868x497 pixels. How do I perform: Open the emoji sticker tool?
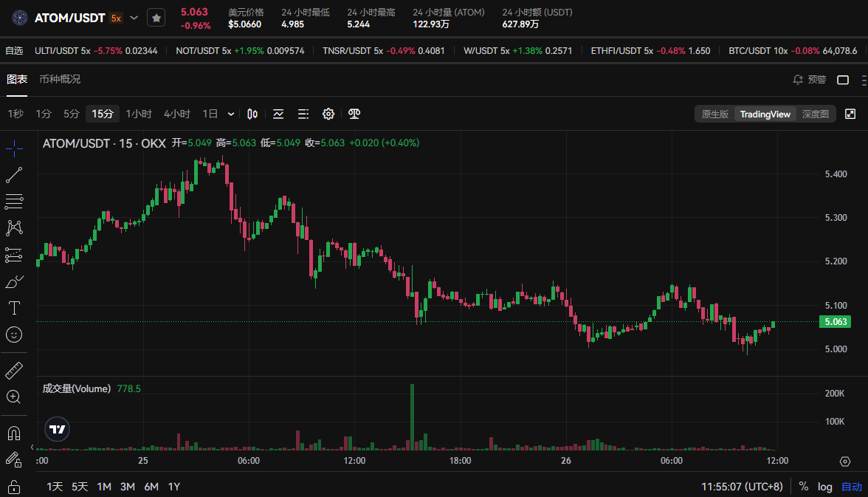click(14, 335)
